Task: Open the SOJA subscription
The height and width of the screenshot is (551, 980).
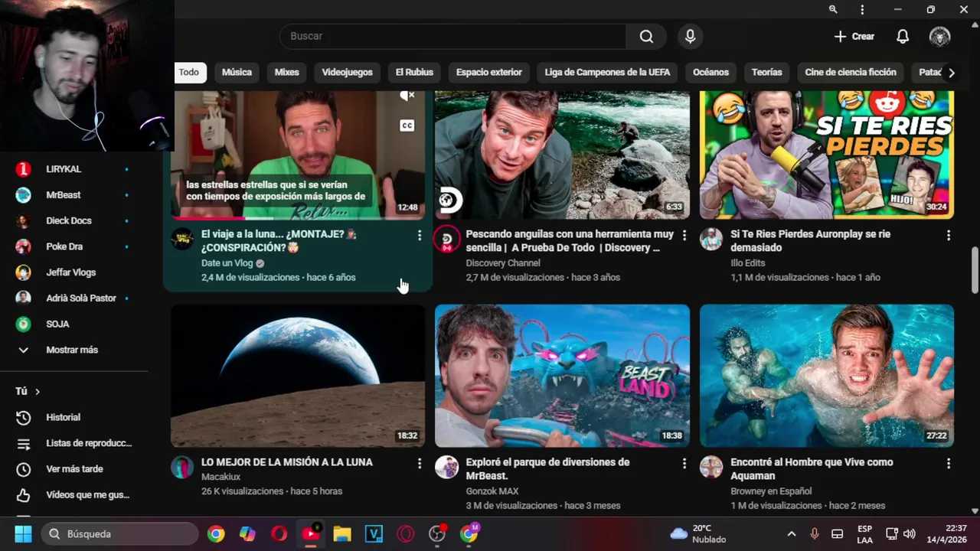Action: click(72, 324)
